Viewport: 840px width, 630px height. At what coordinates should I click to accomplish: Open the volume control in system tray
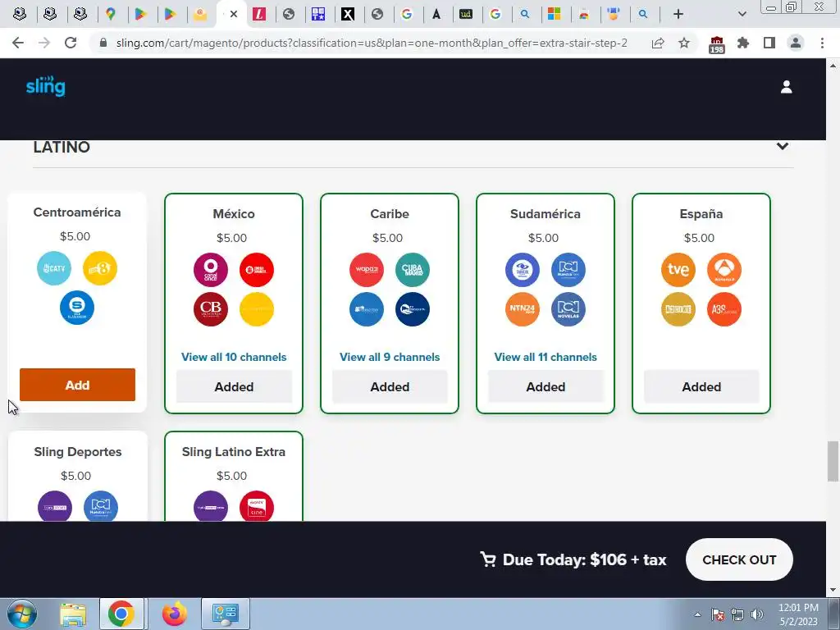pos(757,614)
